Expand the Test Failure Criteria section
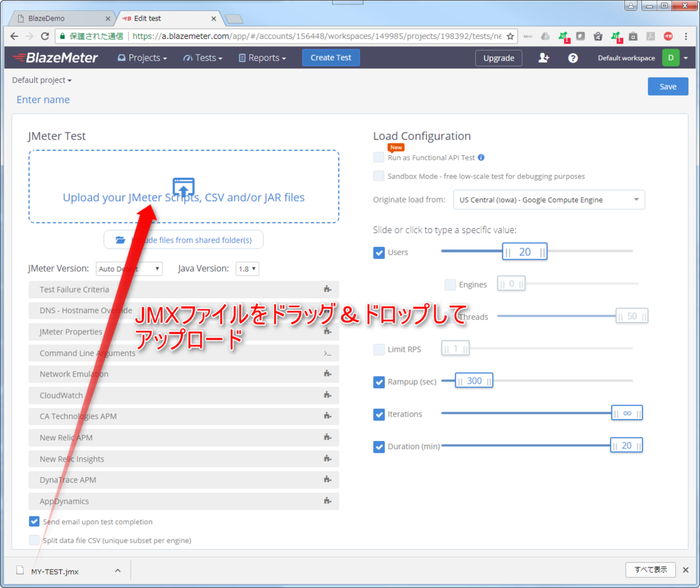 pyautogui.click(x=183, y=289)
